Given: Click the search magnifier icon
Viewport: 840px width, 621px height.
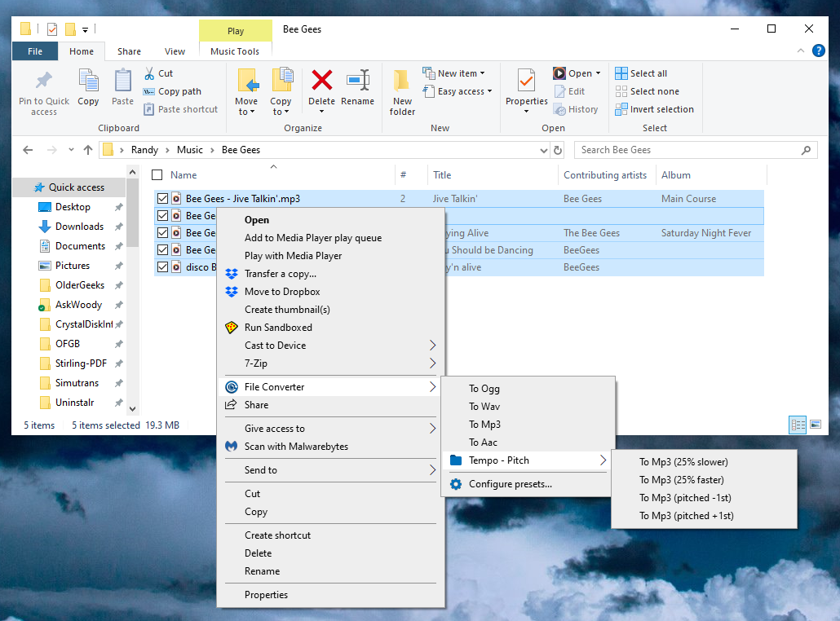Looking at the screenshot, I should tap(806, 151).
